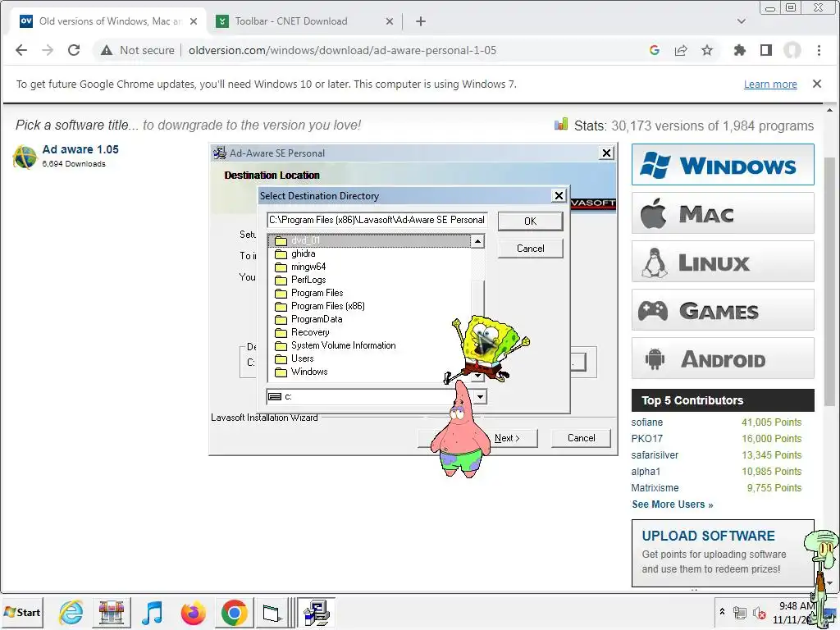Launch Internet Explorer from the taskbar
Image resolution: width=840 pixels, height=630 pixels.
pyautogui.click(x=71, y=612)
